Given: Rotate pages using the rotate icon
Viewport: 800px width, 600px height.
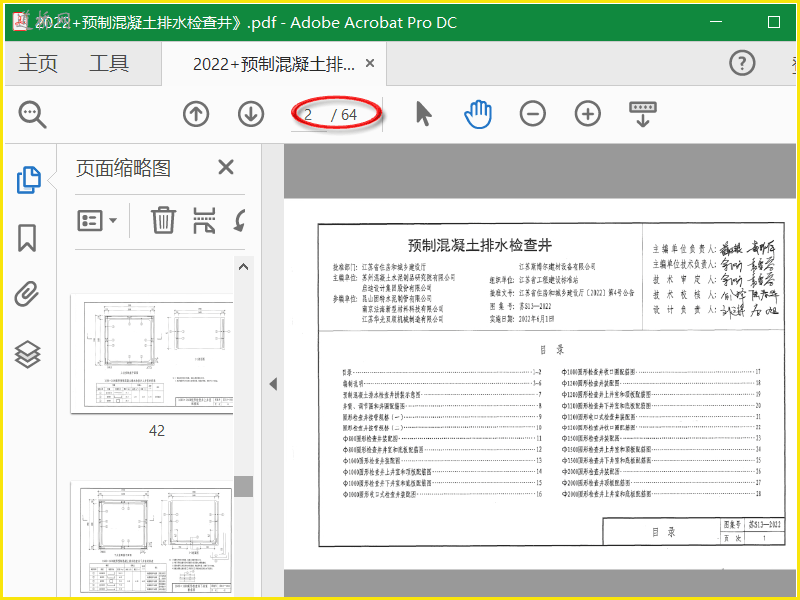Looking at the screenshot, I should pyautogui.click(x=240, y=220).
